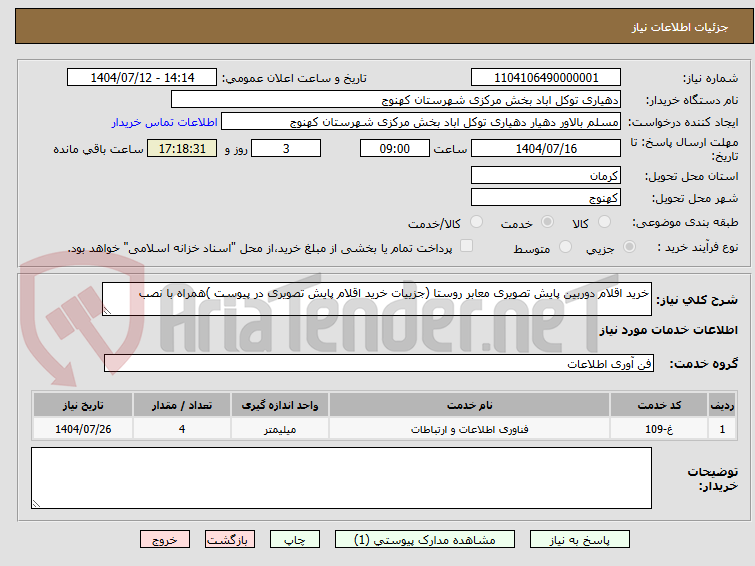Click date cell 1404/07/26
The image size is (755, 566).
click(x=83, y=429)
